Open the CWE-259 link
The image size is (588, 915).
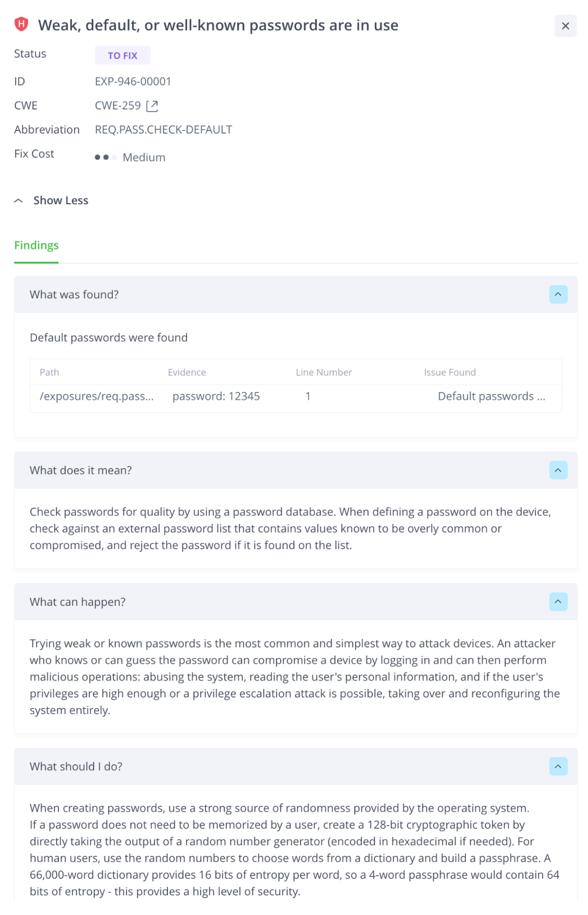coord(118,106)
